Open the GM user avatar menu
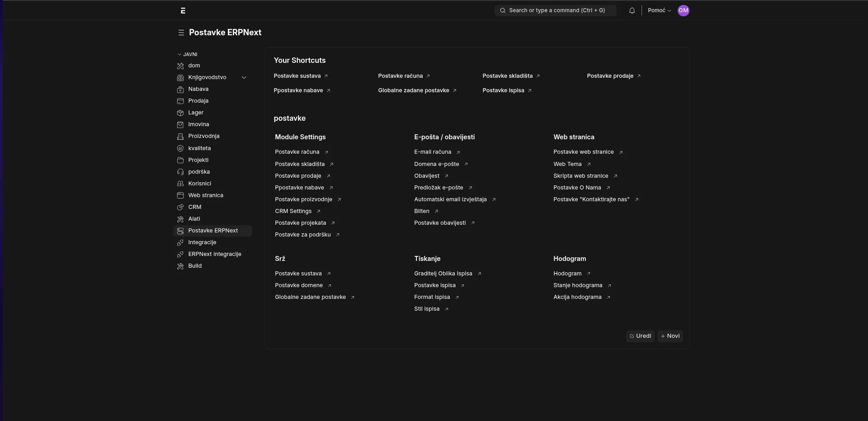Screen dimensions: 868x421 (x=683, y=10)
